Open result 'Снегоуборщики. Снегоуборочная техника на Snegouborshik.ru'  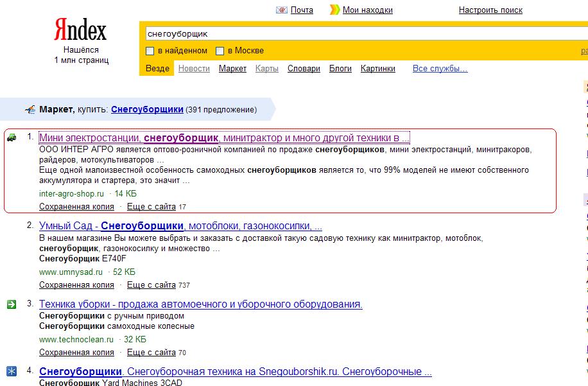point(236,371)
